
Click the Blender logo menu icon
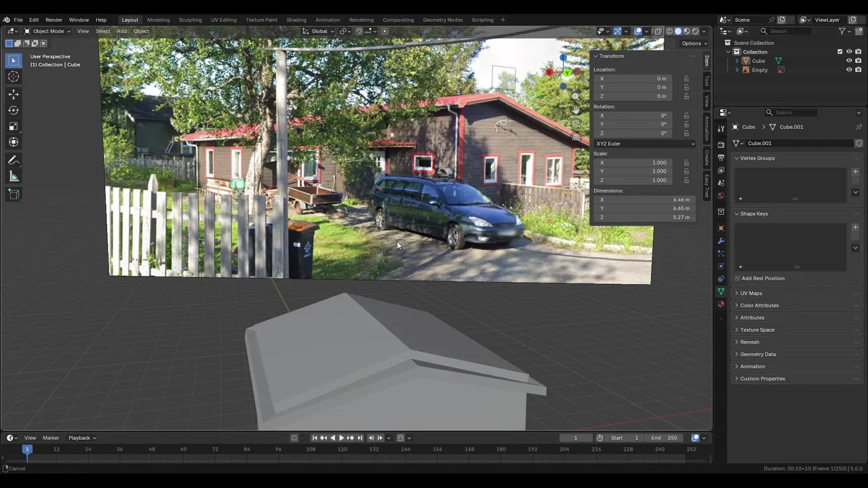tap(7, 20)
